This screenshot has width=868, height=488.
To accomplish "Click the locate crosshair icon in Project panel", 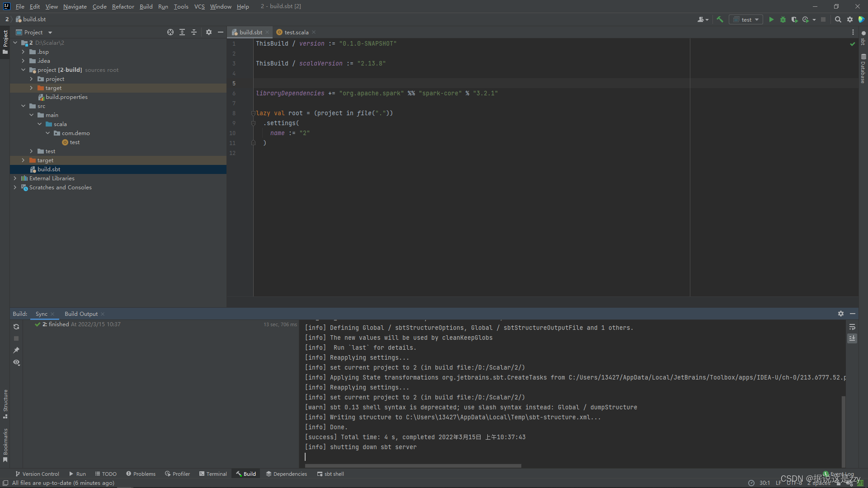I will [x=170, y=32].
